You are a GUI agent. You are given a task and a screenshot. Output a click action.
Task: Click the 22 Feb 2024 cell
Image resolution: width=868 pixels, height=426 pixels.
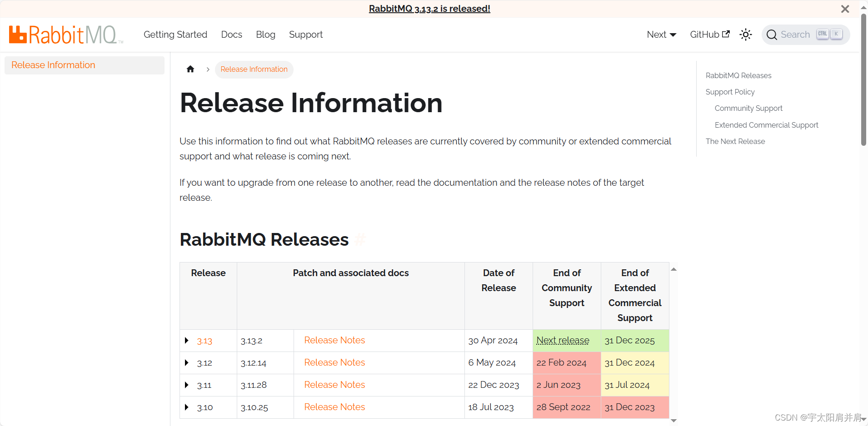coord(567,363)
